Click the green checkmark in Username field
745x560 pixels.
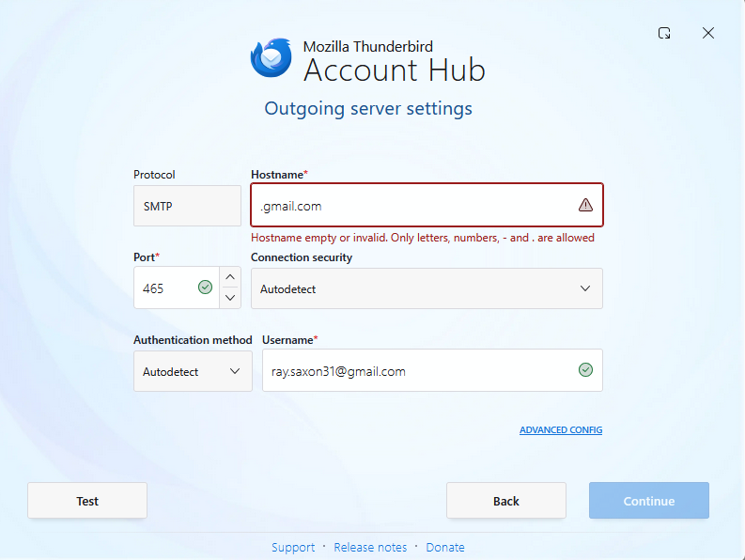click(585, 370)
